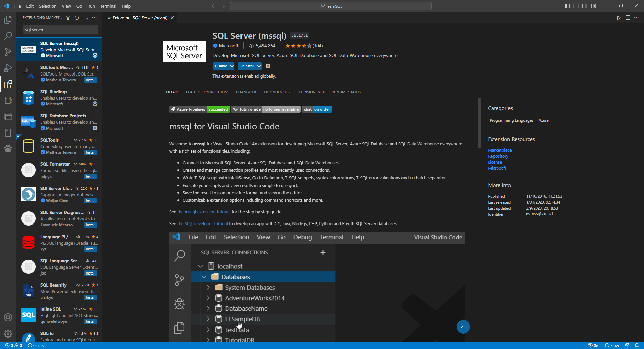Open the Disable button dropdown arrow
This screenshot has height=349, width=644.
tap(231, 66)
